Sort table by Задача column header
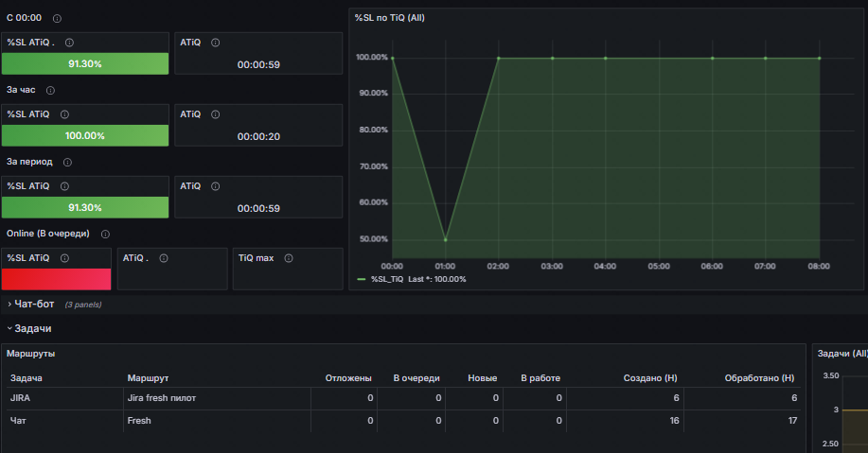The height and width of the screenshot is (453, 868). (26, 378)
